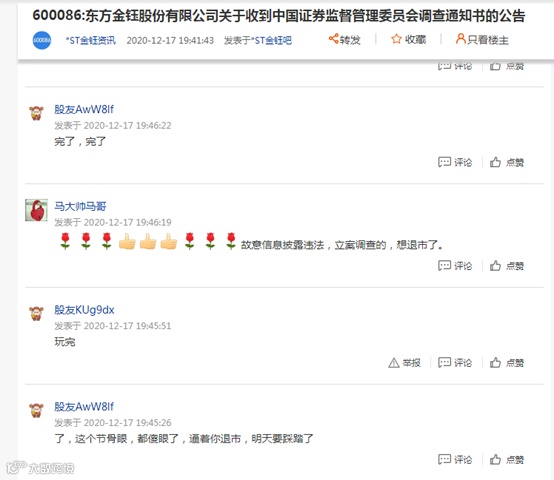Open 股友AwW8lf profile from 19:46:22 comment
Screen dimensions: 554x480
click(x=84, y=109)
